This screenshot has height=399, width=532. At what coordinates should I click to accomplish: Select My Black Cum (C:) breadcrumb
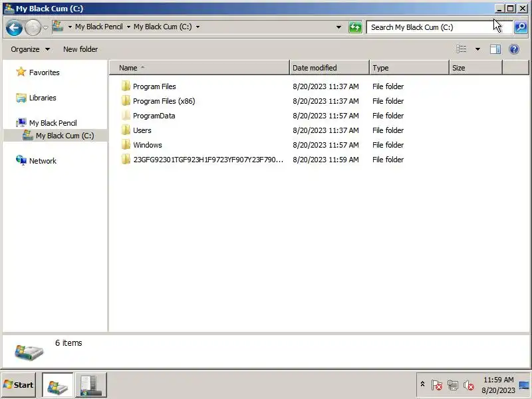162,27
